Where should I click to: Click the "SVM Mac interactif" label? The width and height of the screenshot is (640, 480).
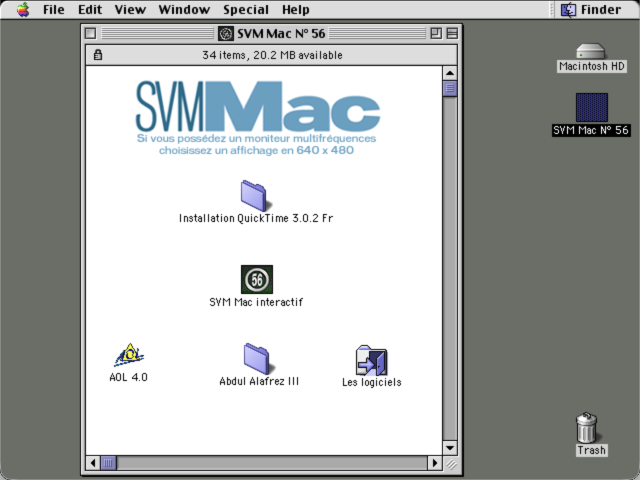tap(256, 302)
